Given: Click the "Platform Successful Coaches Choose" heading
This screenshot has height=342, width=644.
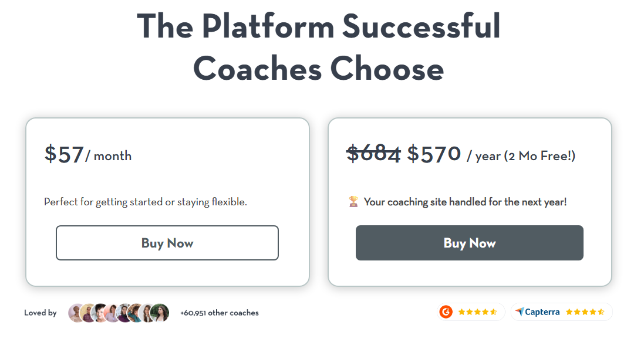Looking at the screenshot, I should (319, 47).
